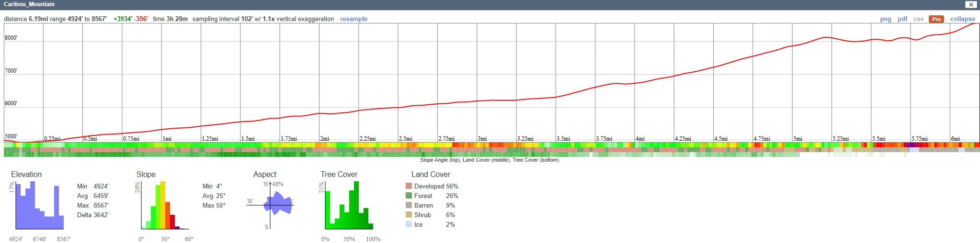The image size is (980, 243).
Task: Collapse the elevation profile panel
Action: click(963, 19)
